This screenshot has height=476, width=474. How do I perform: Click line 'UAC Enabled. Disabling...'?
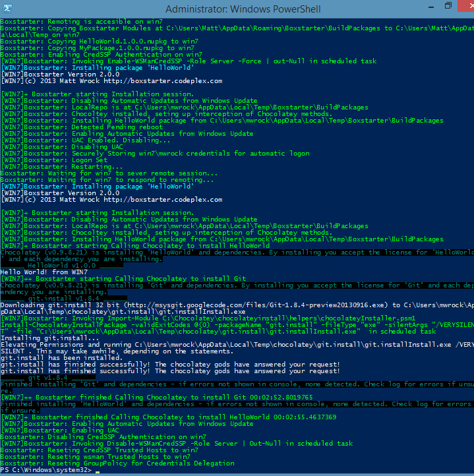pyautogui.click(x=86, y=140)
